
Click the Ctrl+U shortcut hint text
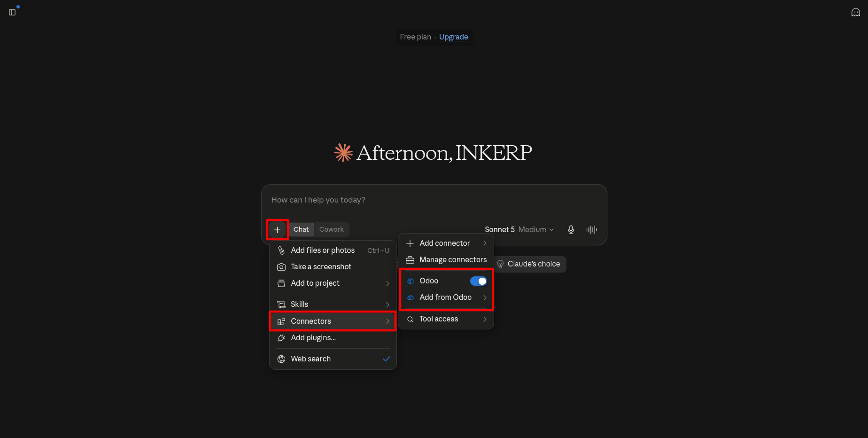coord(378,250)
